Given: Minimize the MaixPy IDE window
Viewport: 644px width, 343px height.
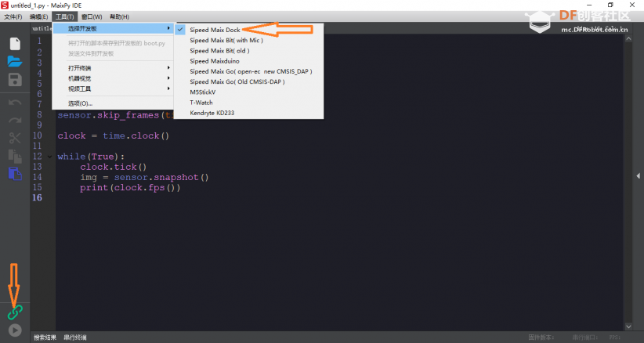Looking at the screenshot, I should pyautogui.click(x=589, y=5).
